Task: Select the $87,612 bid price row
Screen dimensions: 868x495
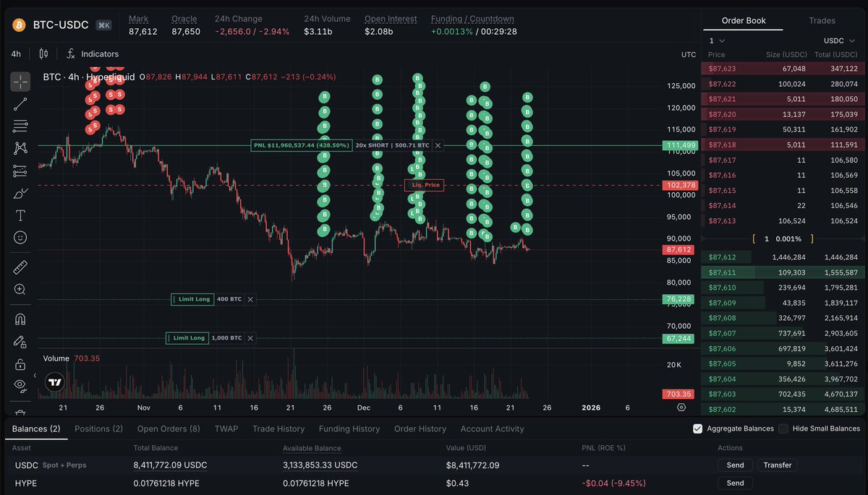Action: tap(781, 257)
